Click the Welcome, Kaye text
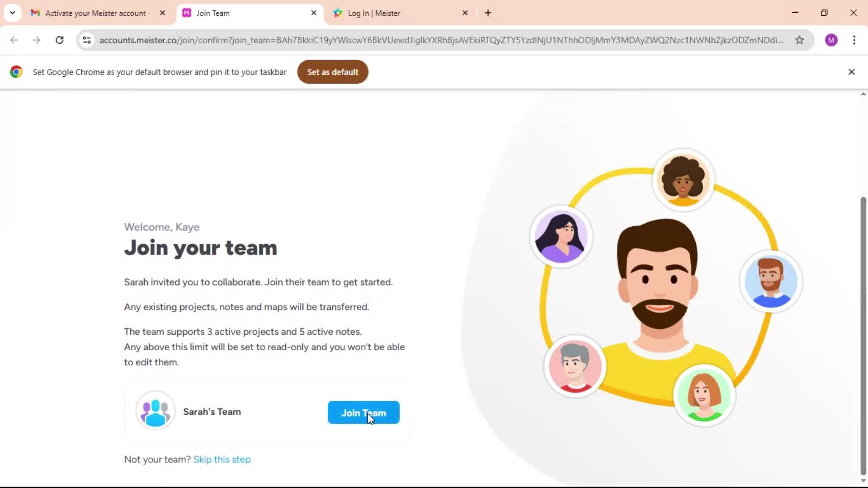The height and width of the screenshot is (488, 868). point(162,227)
